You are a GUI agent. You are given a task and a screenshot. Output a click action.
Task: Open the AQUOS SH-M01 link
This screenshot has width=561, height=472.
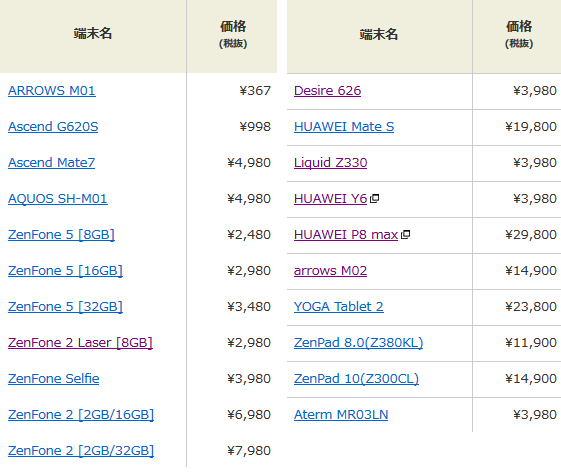[58, 199]
